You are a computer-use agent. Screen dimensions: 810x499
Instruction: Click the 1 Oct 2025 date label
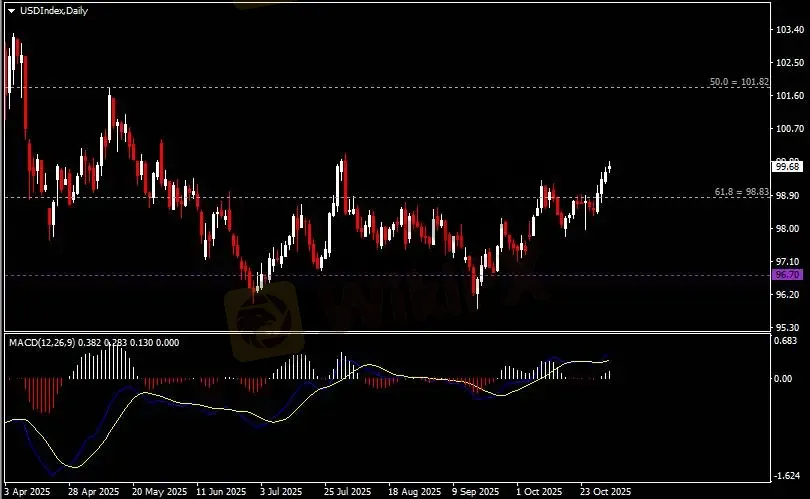[539, 491]
